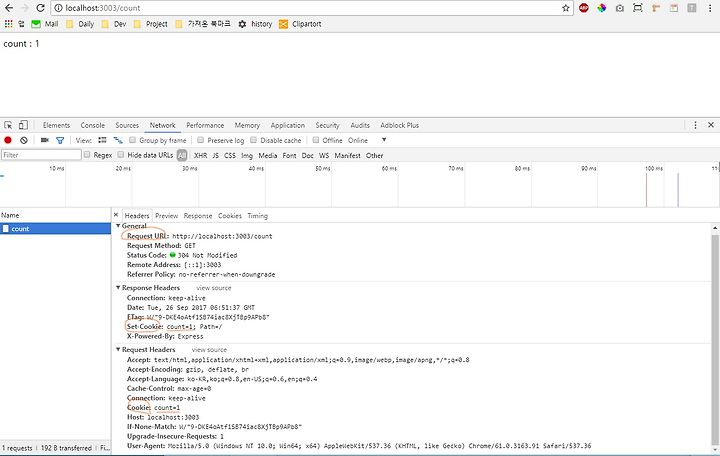Open the camera screenshot extension

(620, 8)
